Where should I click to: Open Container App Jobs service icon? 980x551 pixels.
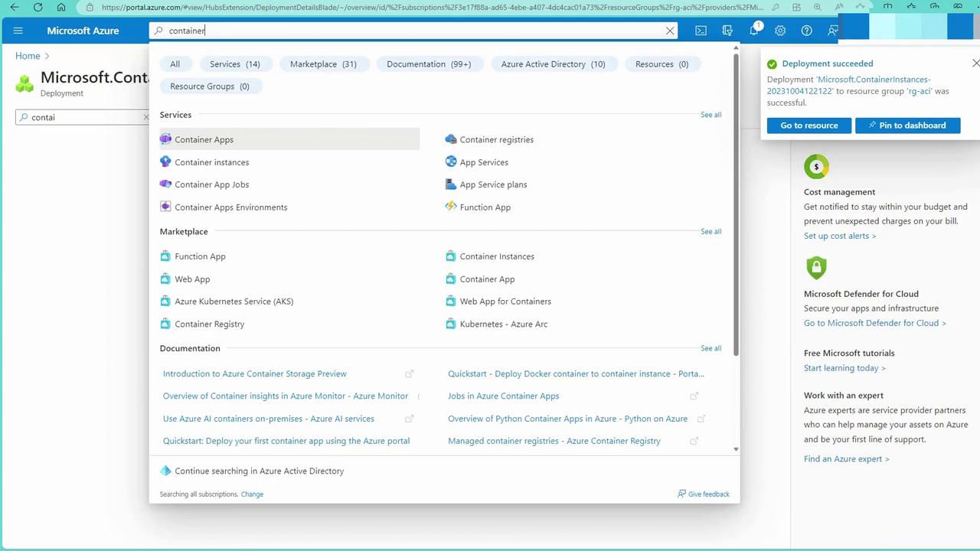pos(165,184)
